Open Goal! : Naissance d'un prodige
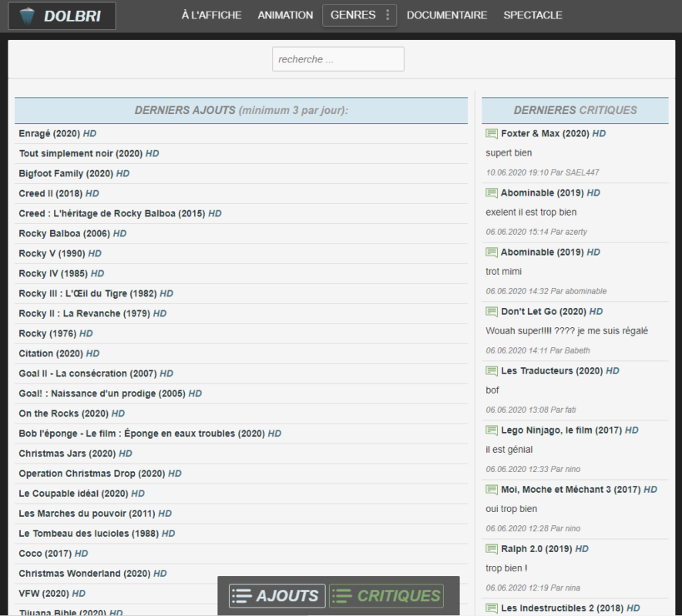Viewport: 682px width, 616px height. tap(110, 393)
